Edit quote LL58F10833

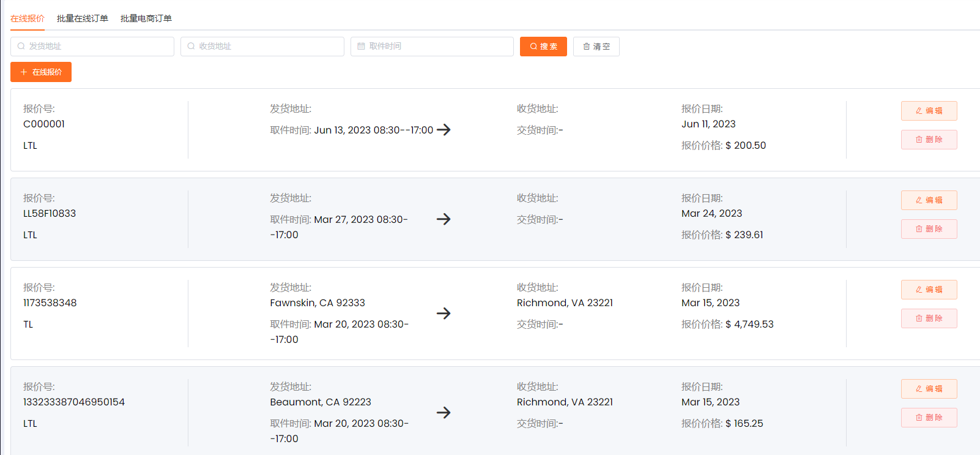pos(929,200)
